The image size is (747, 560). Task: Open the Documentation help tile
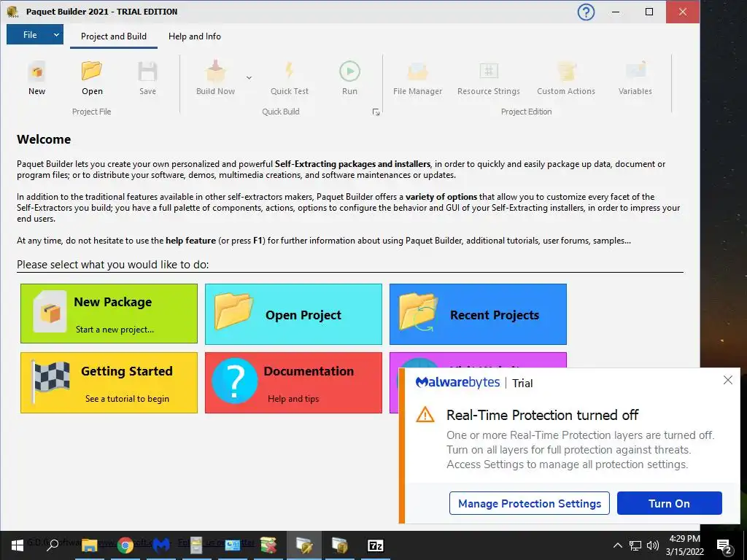pyautogui.click(x=293, y=382)
